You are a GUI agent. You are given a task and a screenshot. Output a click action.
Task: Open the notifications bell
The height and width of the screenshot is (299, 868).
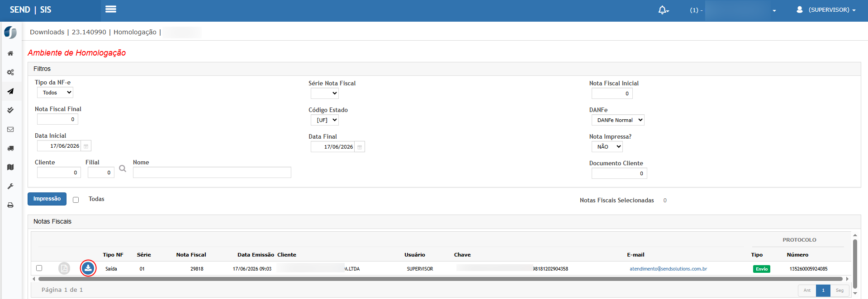[663, 9]
